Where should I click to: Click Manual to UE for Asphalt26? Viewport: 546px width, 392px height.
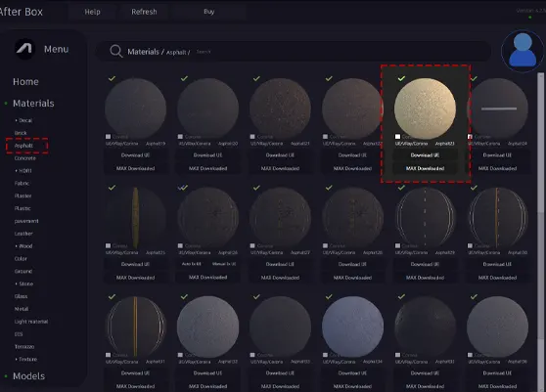point(224,264)
